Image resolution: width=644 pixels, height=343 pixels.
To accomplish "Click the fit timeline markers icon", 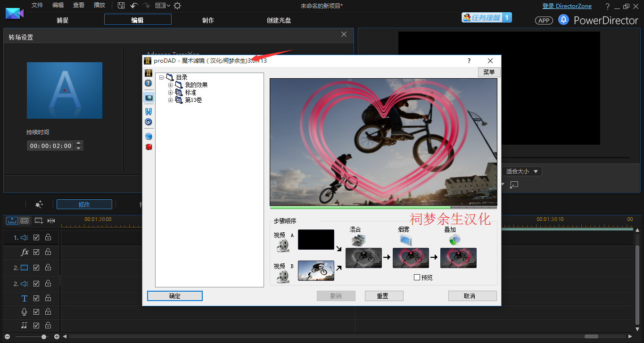I will [x=51, y=220].
